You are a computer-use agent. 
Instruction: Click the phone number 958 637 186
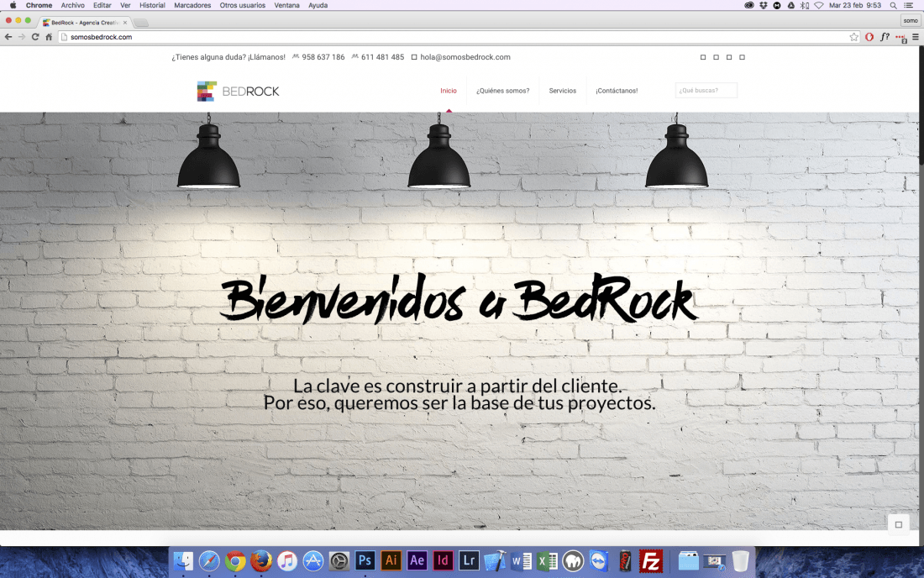pyautogui.click(x=323, y=57)
